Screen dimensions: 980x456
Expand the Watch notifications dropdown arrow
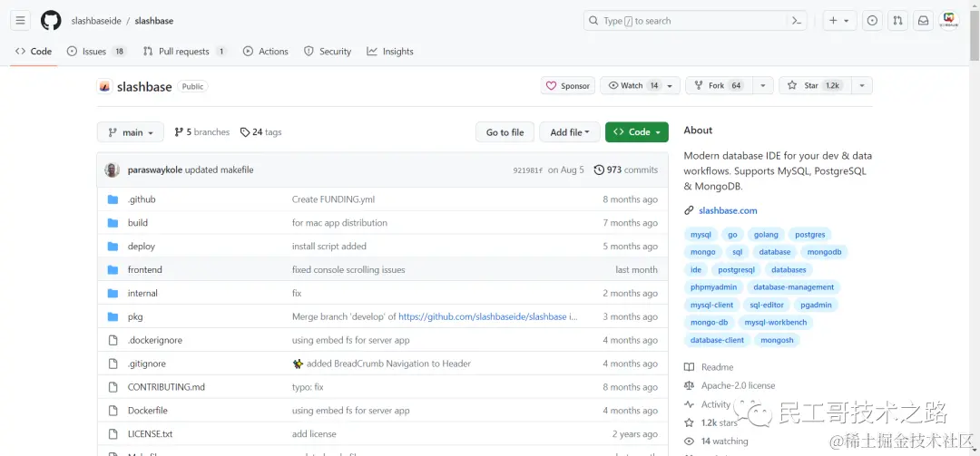[670, 85]
